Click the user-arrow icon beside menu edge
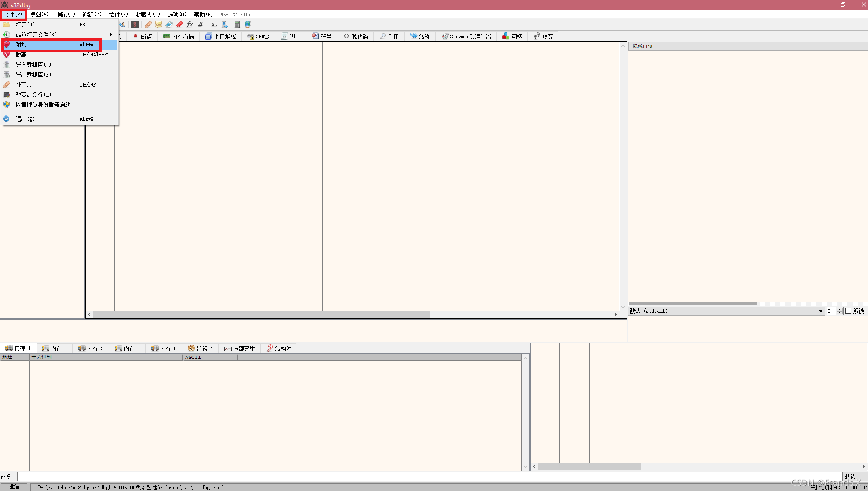The width and height of the screenshot is (868, 491). point(122,25)
